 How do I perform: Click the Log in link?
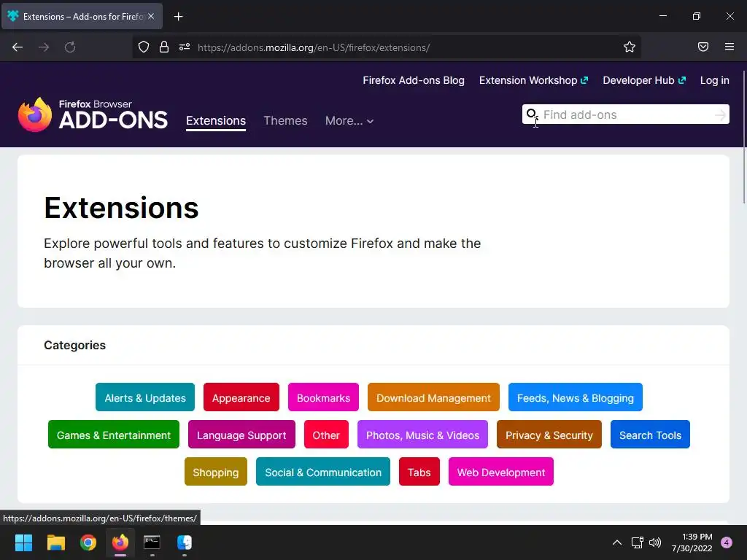point(715,80)
